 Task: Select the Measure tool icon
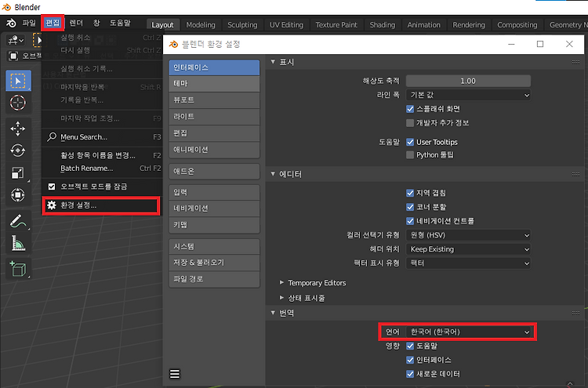click(18, 243)
